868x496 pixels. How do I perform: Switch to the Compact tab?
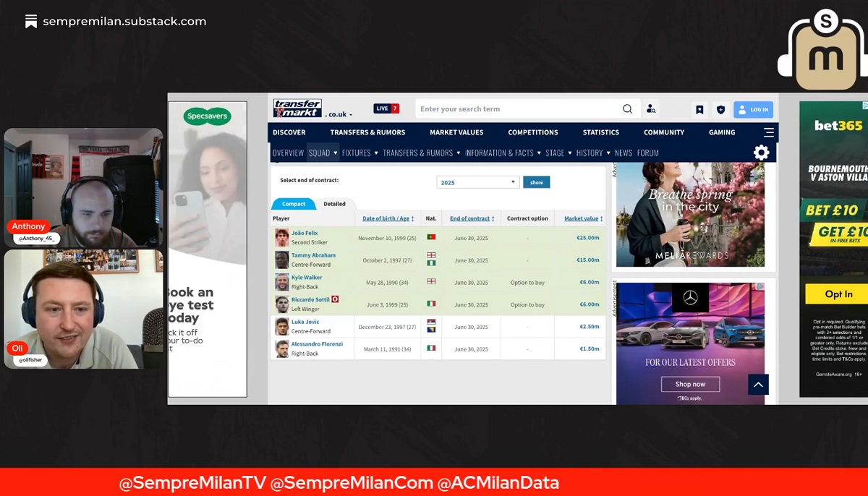coord(294,204)
